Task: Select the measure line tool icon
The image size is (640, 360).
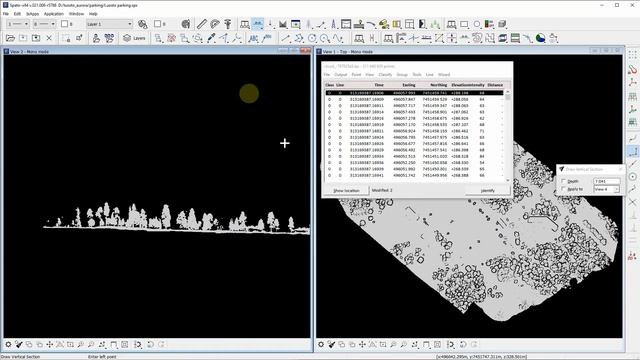Action: click(201, 24)
